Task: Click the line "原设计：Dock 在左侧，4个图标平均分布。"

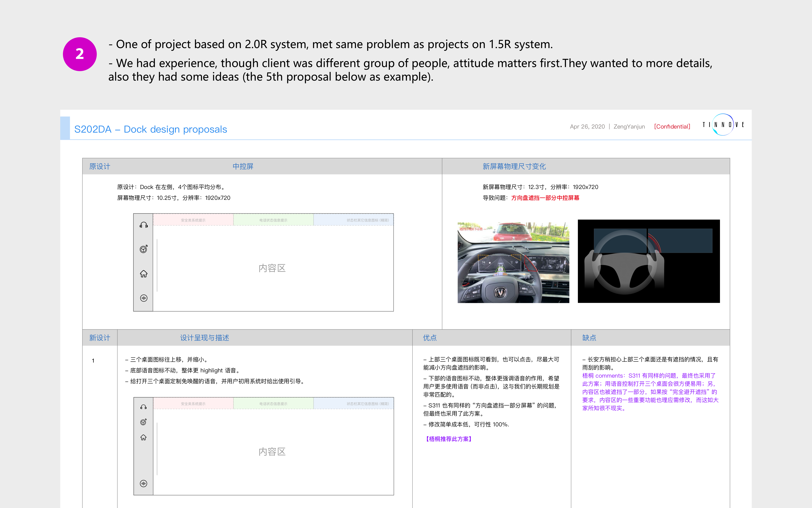Action: click(172, 187)
